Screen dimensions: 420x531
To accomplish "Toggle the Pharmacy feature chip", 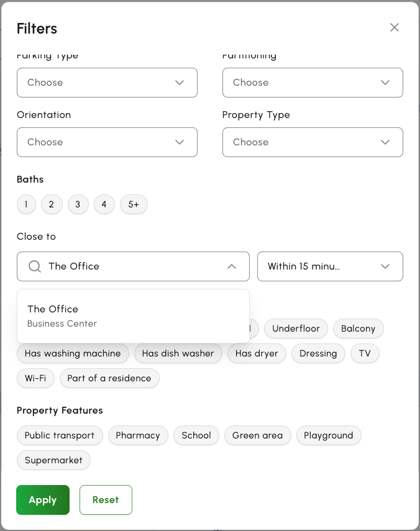I will pos(138,435).
